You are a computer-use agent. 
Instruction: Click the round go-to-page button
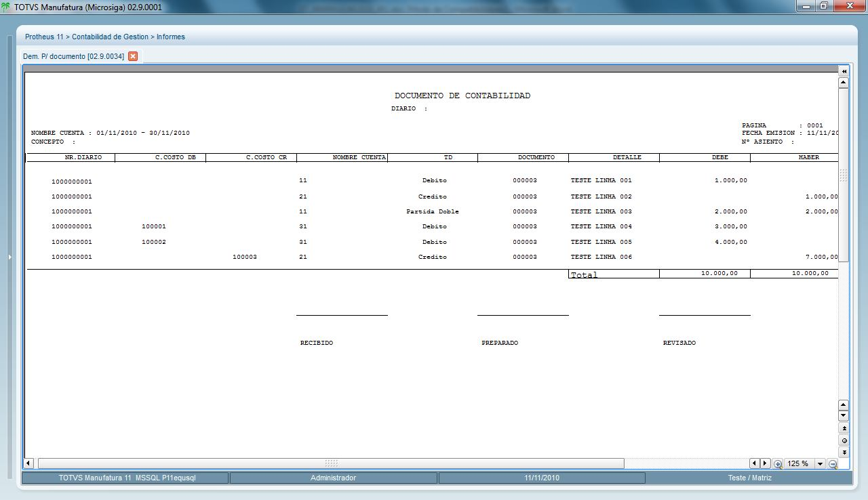pyautogui.click(x=844, y=440)
